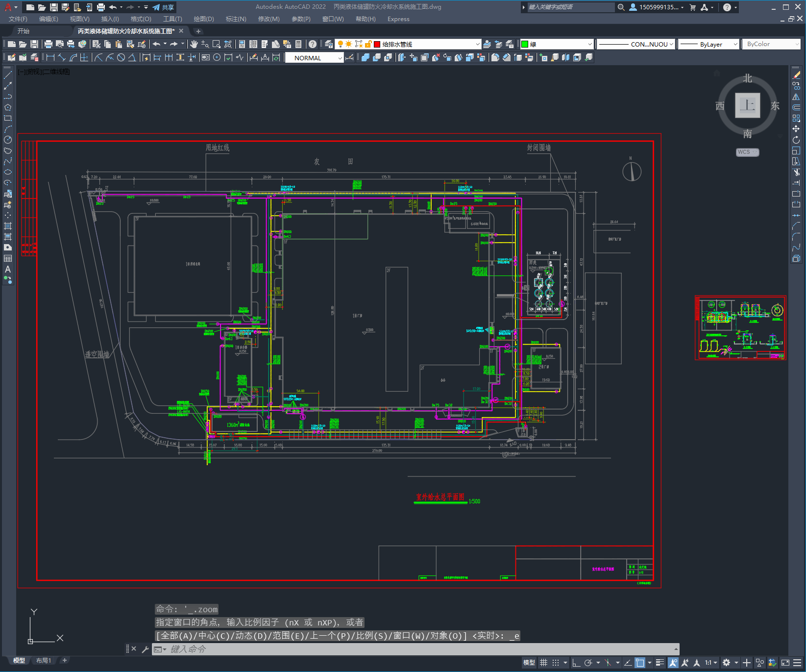Toggle the drawing grid display in status bar
This screenshot has width=806, height=672.
543,663
